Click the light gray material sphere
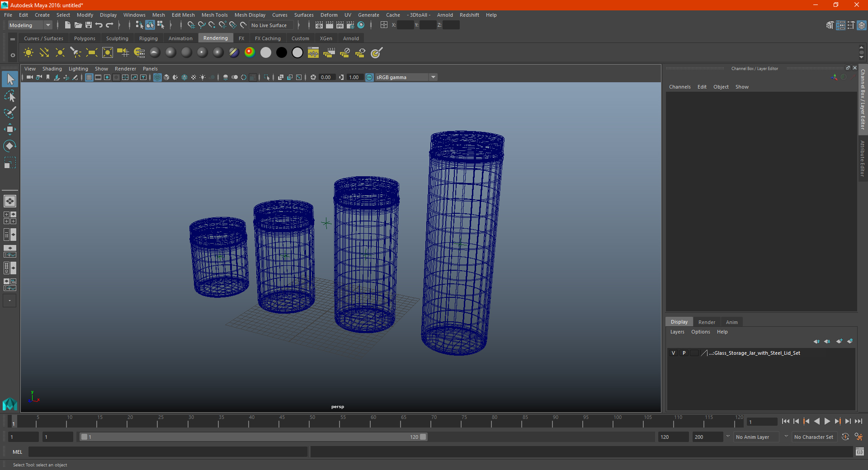 point(266,53)
